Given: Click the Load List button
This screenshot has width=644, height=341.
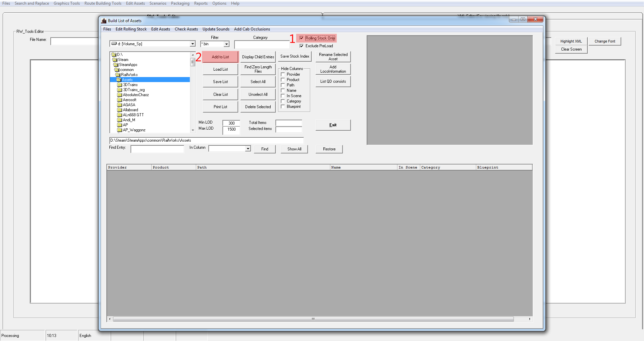Looking at the screenshot, I should 220,69.
